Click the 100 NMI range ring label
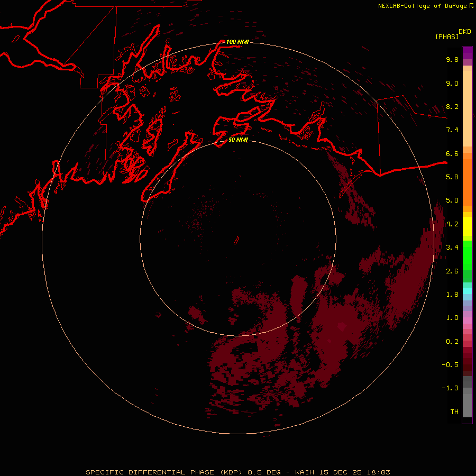 (x=237, y=42)
